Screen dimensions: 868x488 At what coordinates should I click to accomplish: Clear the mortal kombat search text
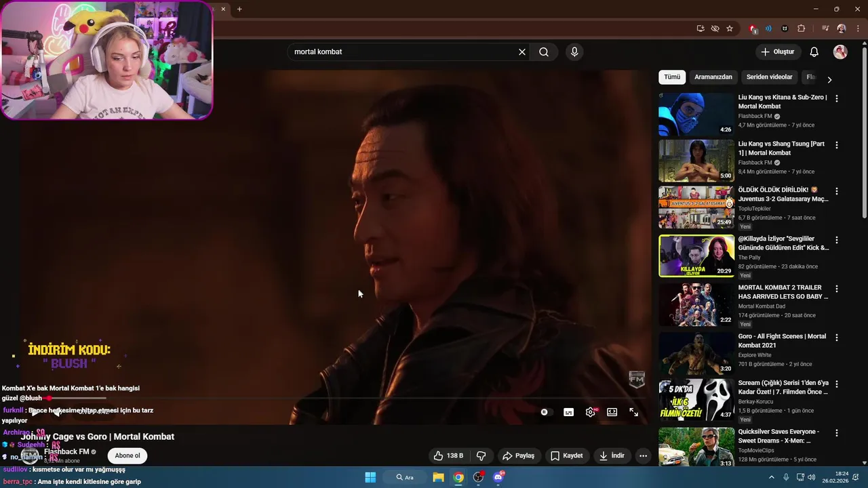pos(522,52)
